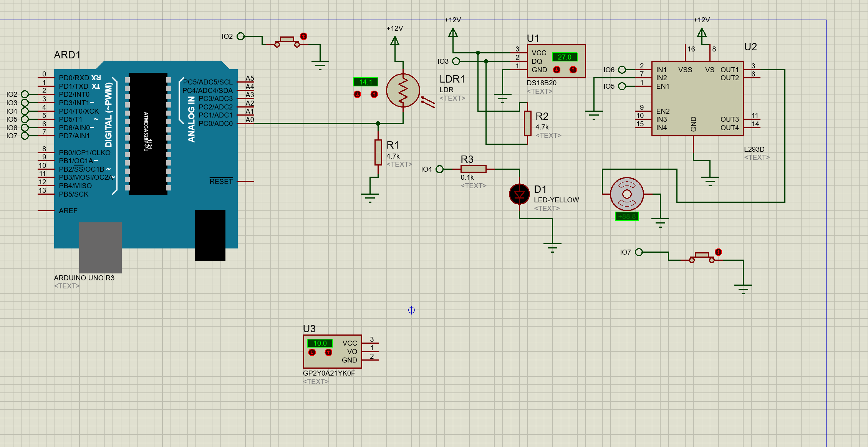Screen dimensions: 868x447
Task: Click DS18B20 temperature up arrow
Action: [573, 70]
